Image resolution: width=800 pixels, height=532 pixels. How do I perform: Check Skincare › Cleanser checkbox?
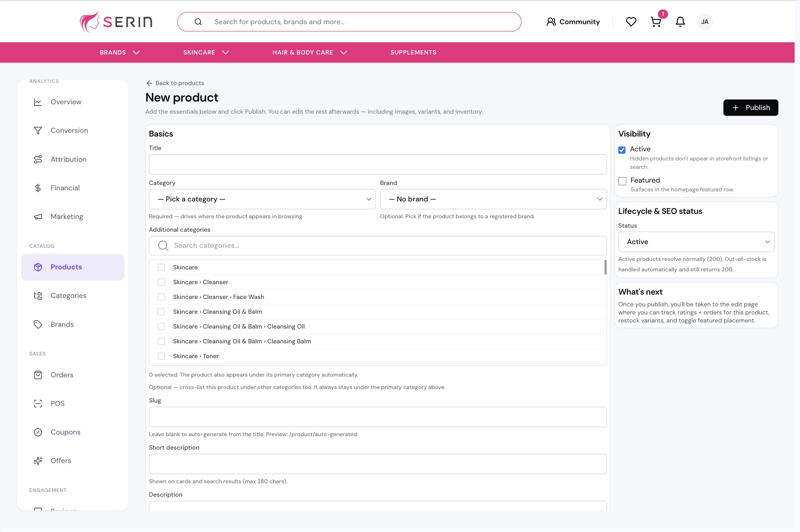161,282
